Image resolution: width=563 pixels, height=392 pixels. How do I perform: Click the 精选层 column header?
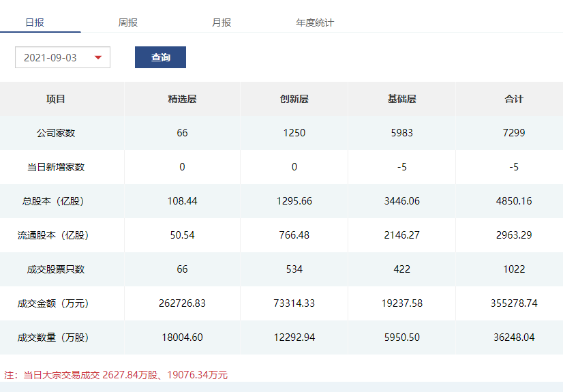tap(182, 99)
